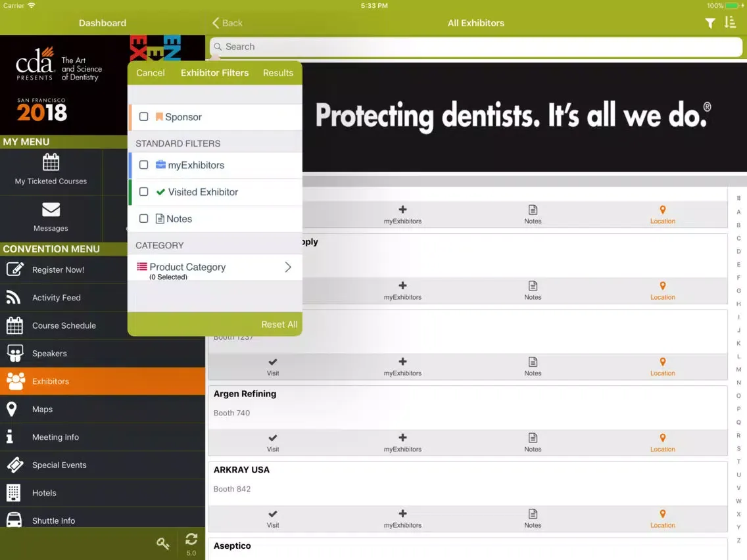
Task: Open the exhibitor filter funnel icon
Action: coord(710,23)
